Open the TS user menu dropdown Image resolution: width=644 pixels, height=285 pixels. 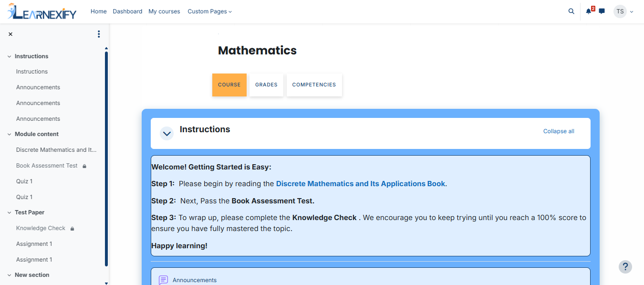623,11
